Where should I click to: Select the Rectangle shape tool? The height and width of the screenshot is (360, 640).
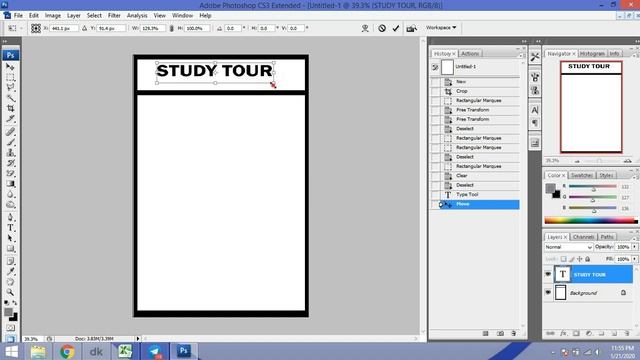[11, 249]
